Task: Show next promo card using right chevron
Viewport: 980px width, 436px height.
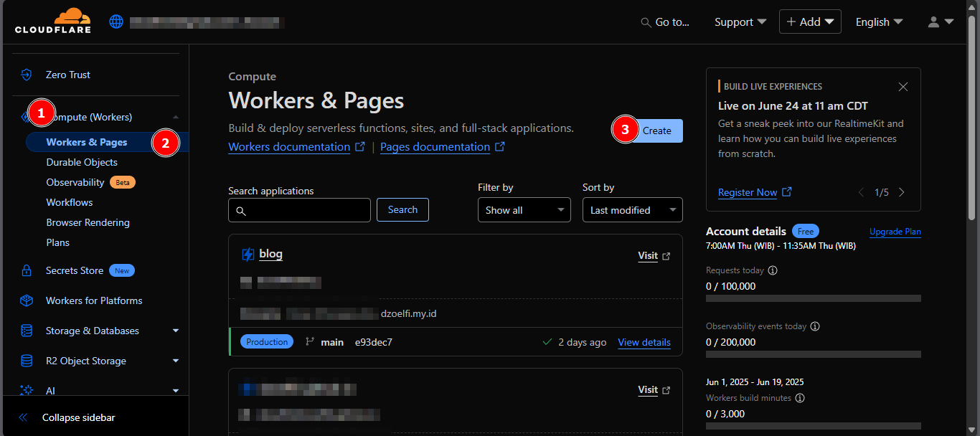Action: pos(902,192)
